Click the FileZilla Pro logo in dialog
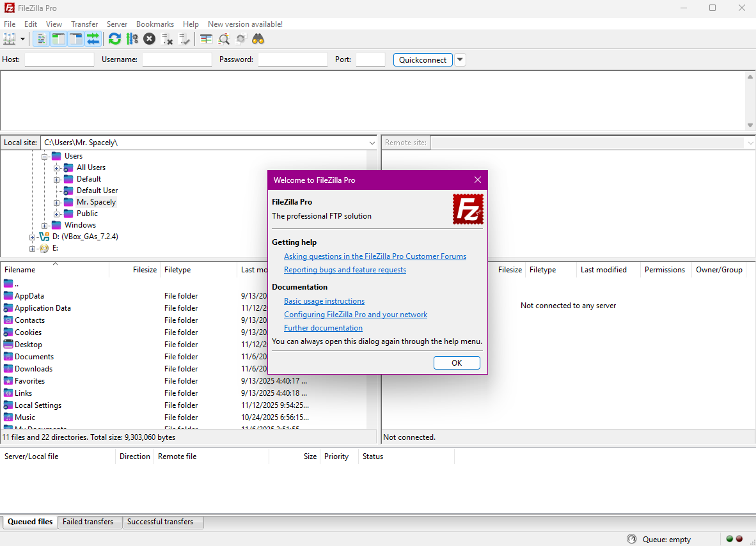756x546 pixels. [x=468, y=209]
